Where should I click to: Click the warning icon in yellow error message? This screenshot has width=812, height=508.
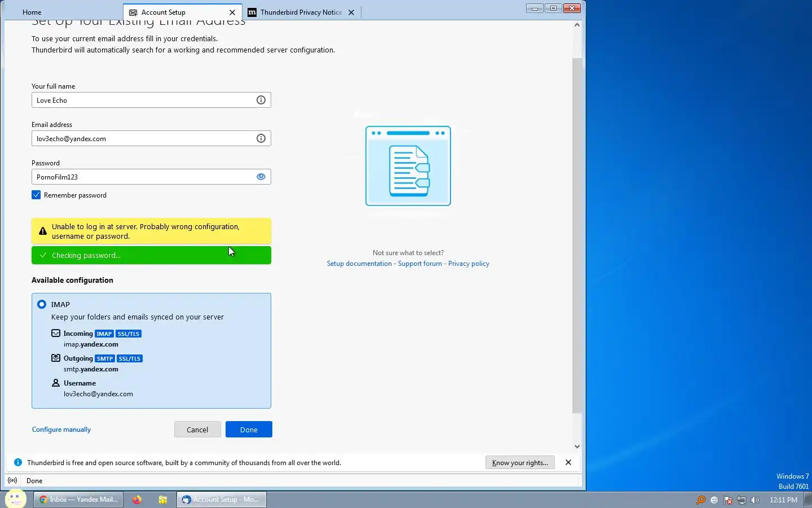point(43,231)
